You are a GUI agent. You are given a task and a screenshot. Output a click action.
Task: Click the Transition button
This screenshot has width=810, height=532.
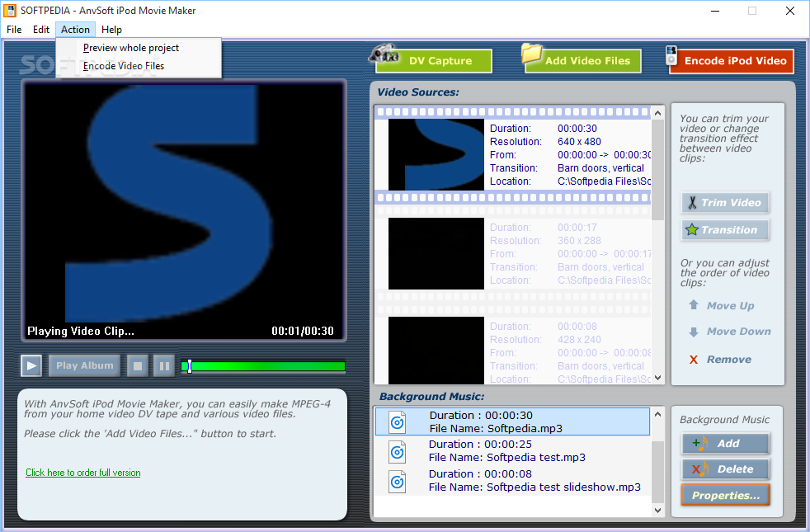click(x=725, y=230)
